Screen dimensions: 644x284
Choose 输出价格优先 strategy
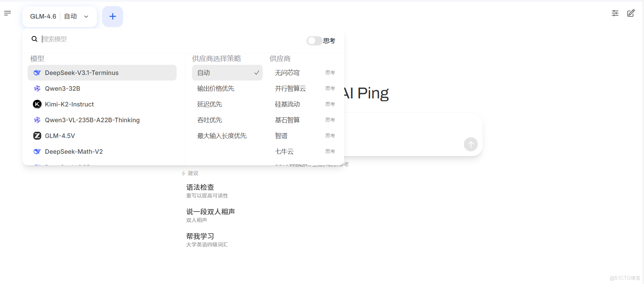click(227, 89)
